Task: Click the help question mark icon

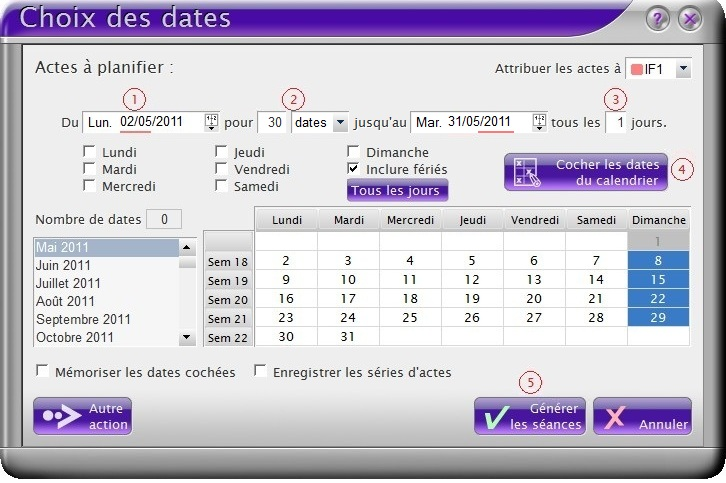Action: click(x=657, y=19)
